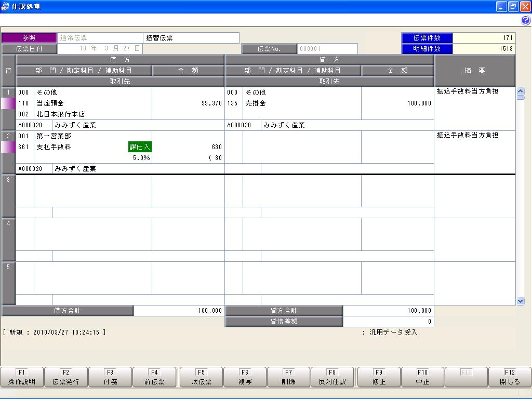Click the 汎用データ受入 status text
532x399 pixels.
pos(393,332)
